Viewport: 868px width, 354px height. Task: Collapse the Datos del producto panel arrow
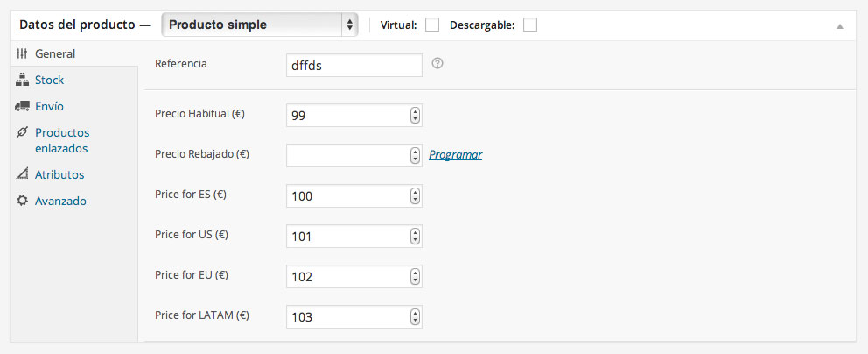point(840,26)
